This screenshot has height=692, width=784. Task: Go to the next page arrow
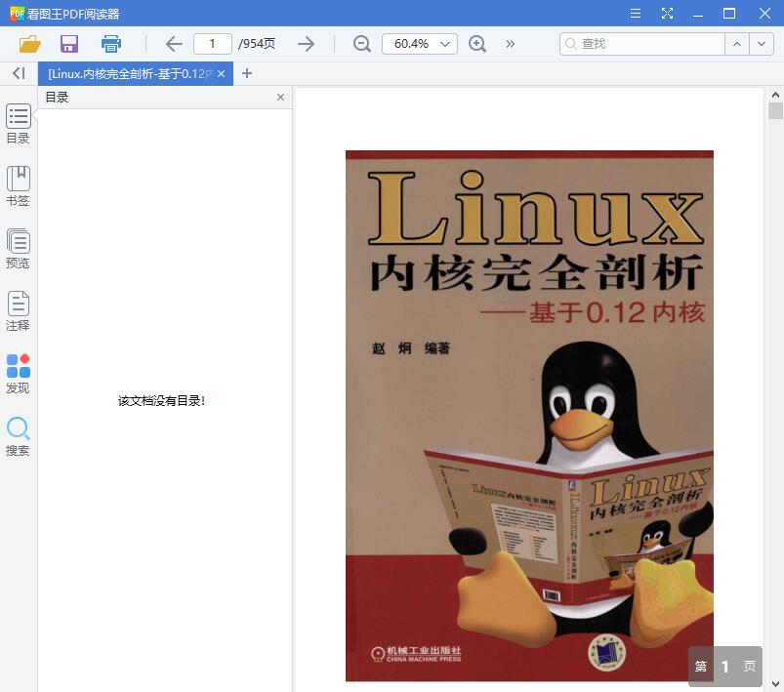306,44
